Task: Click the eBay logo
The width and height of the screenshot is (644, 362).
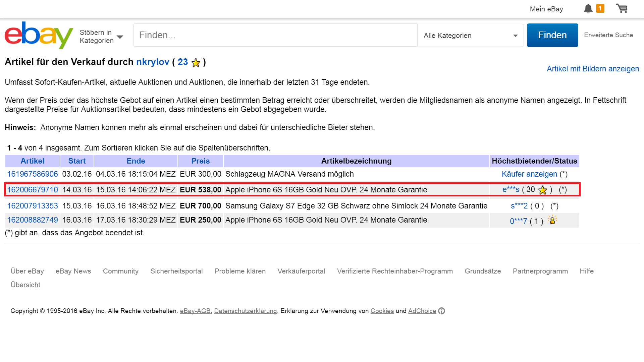Action: [x=39, y=35]
